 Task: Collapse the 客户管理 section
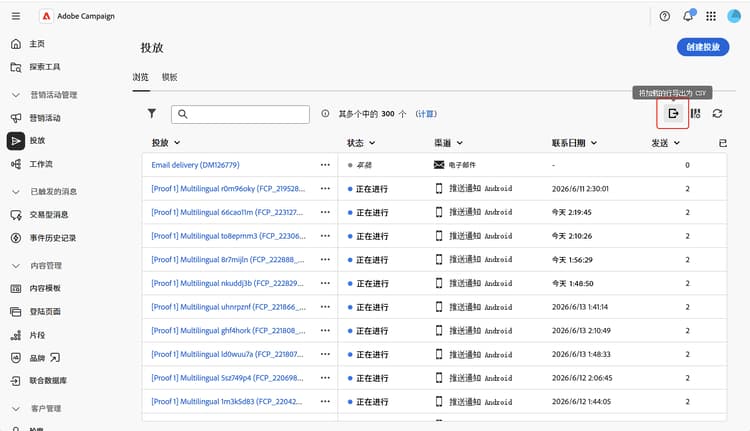(x=16, y=409)
